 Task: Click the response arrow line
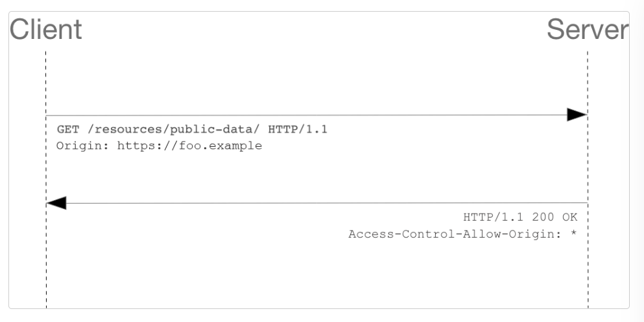point(326,203)
